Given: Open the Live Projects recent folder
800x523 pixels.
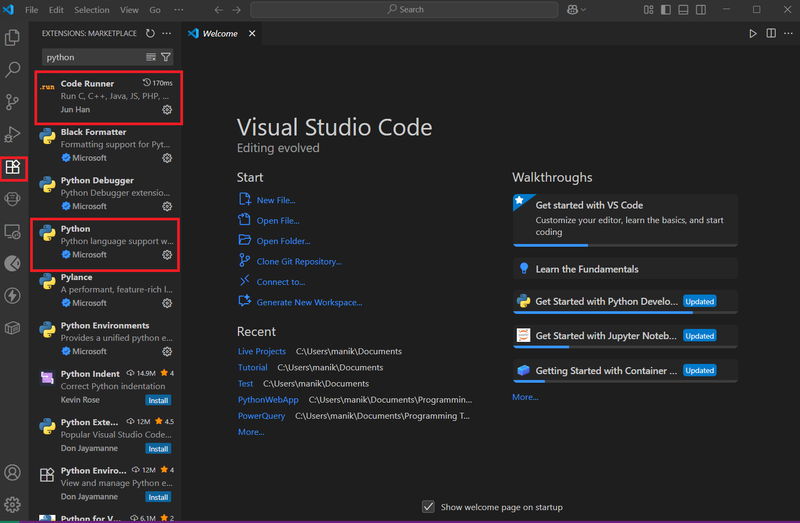Looking at the screenshot, I should pos(262,351).
